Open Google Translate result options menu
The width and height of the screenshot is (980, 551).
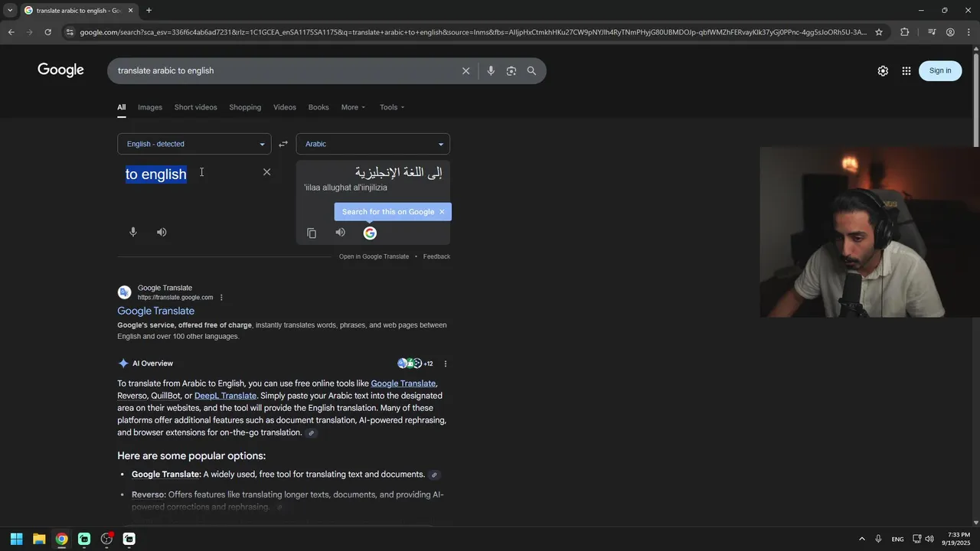tap(222, 298)
